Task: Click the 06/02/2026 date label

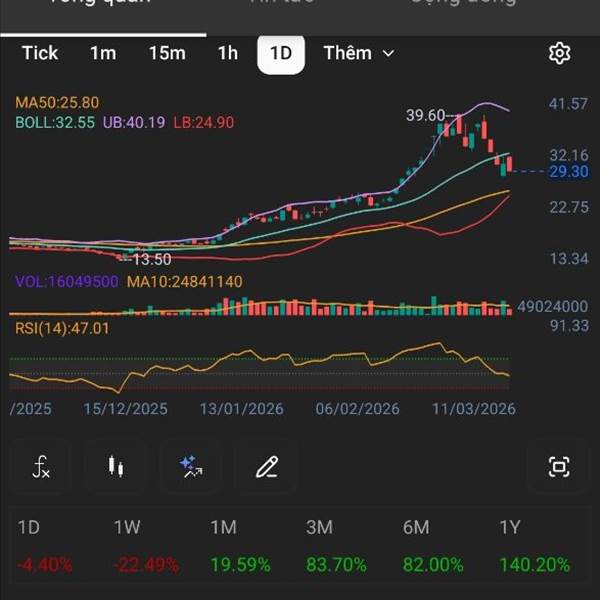Action: coord(357,409)
